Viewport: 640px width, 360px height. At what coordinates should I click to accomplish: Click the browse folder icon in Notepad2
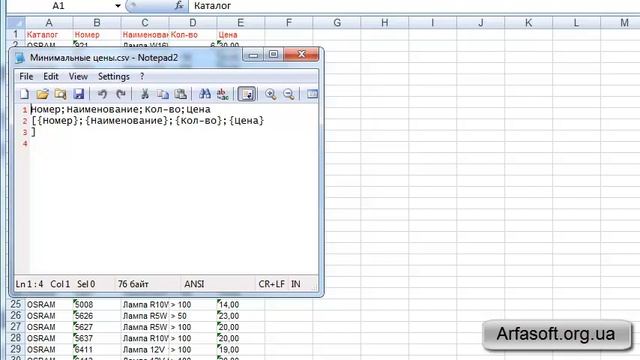tap(60, 94)
